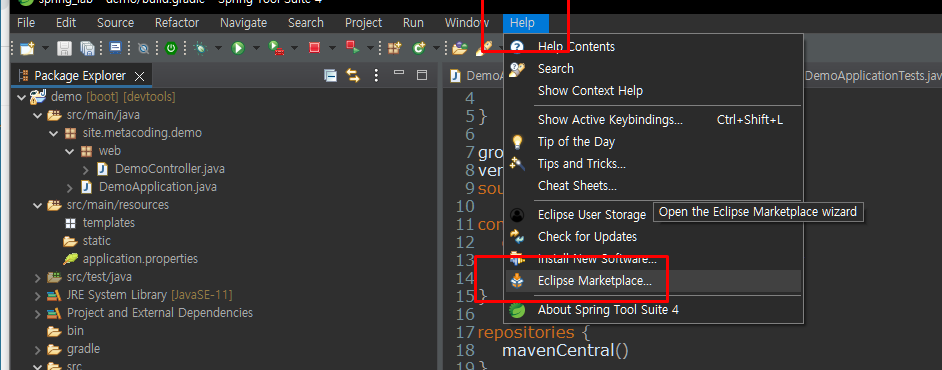Close the Package Explorer tab
This screenshot has height=370, width=942.
pos(139,76)
